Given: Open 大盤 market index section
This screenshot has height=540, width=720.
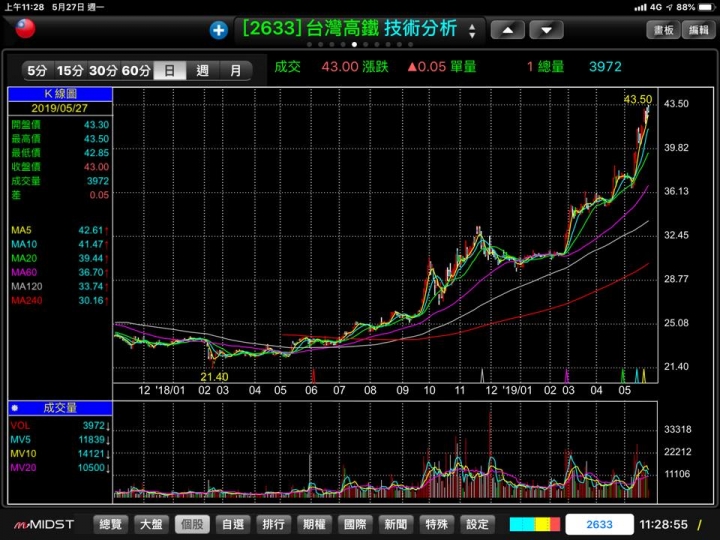Looking at the screenshot, I should (151, 524).
